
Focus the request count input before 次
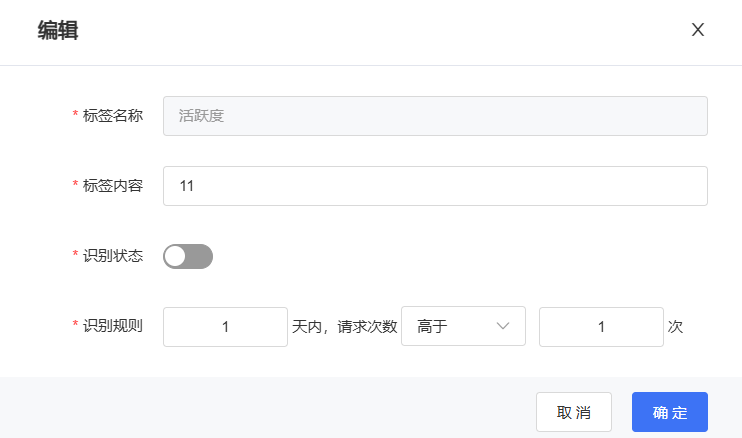[601, 327]
